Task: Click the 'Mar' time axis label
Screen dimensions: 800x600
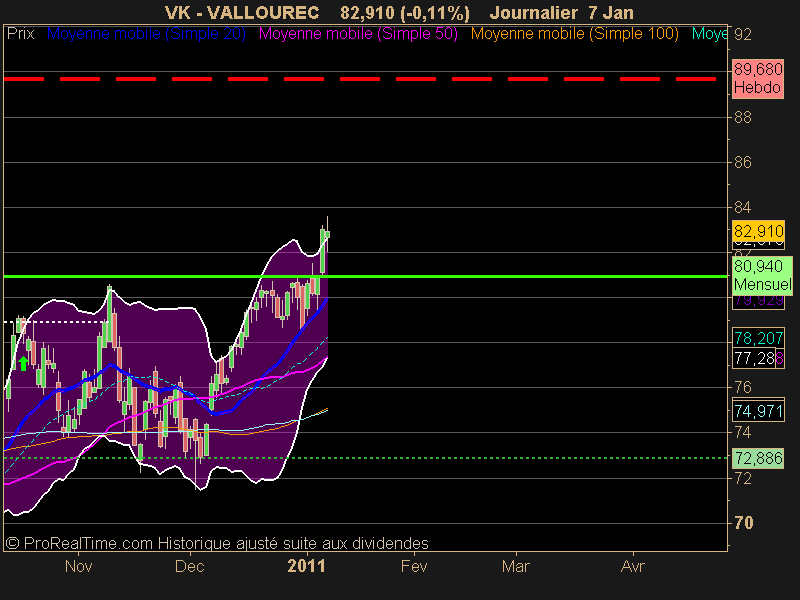Action: point(516,566)
